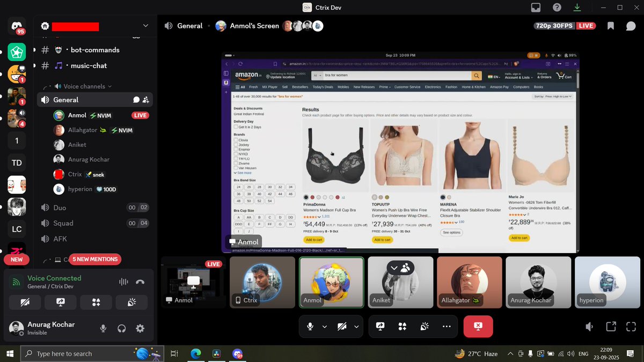Open DaVinci Resolve from taskbar
This screenshot has height=362, width=644.
pyautogui.click(x=217, y=353)
